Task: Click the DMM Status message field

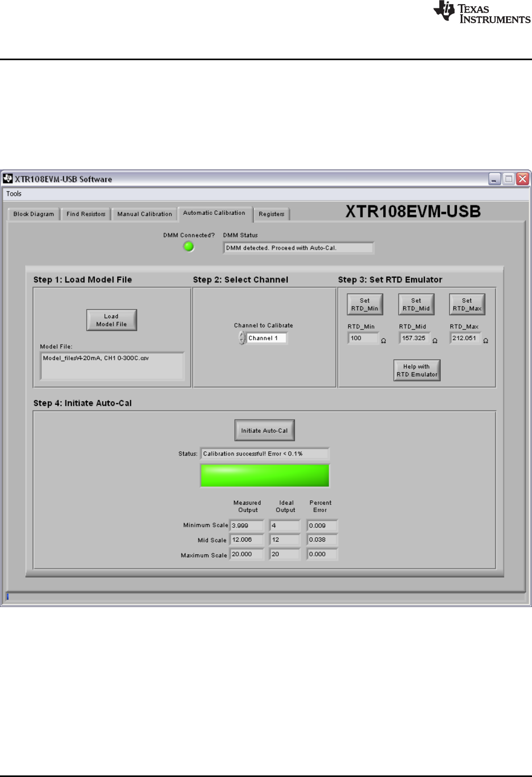Action: (x=298, y=248)
